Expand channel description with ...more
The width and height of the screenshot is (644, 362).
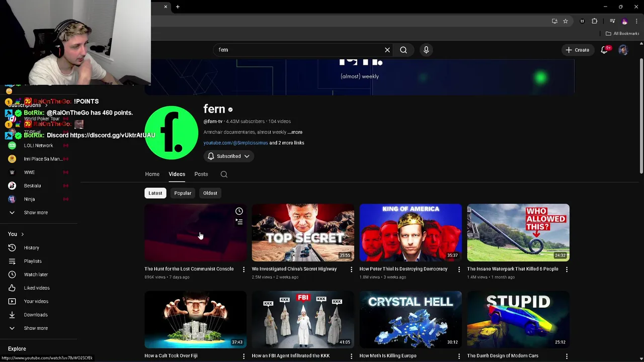point(295,132)
